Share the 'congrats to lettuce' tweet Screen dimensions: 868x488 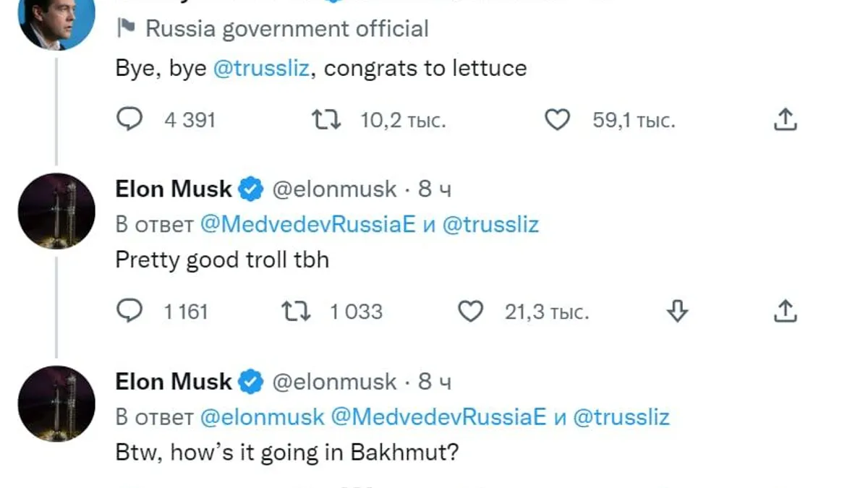tap(785, 119)
